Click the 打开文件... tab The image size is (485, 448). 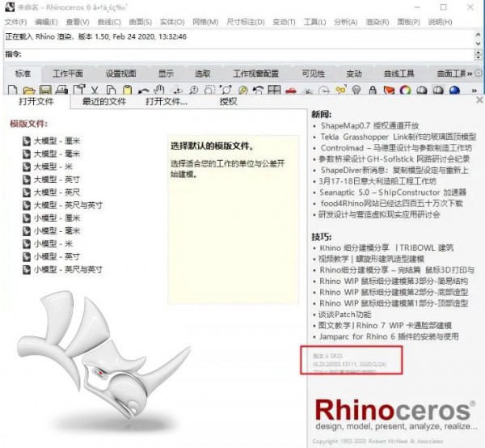167,101
